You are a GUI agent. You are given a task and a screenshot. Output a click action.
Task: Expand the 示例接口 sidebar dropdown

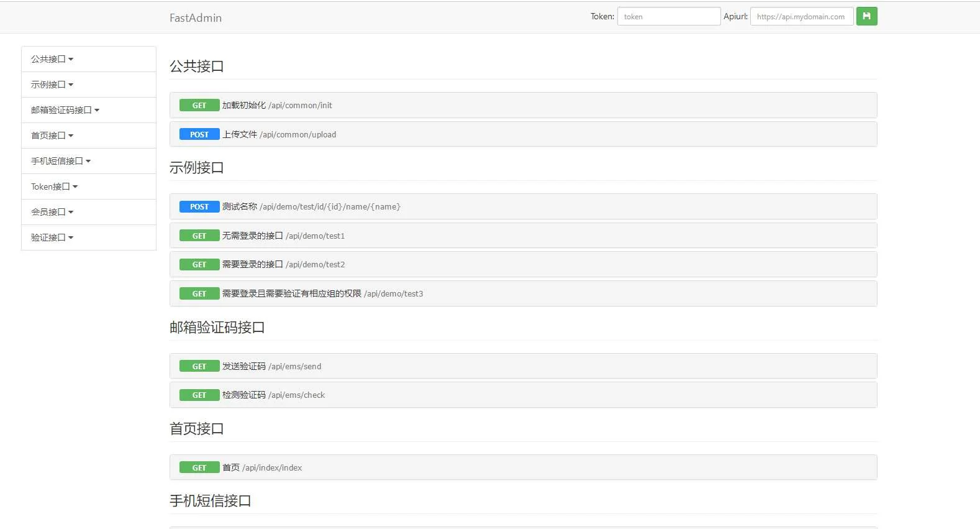(52, 85)
